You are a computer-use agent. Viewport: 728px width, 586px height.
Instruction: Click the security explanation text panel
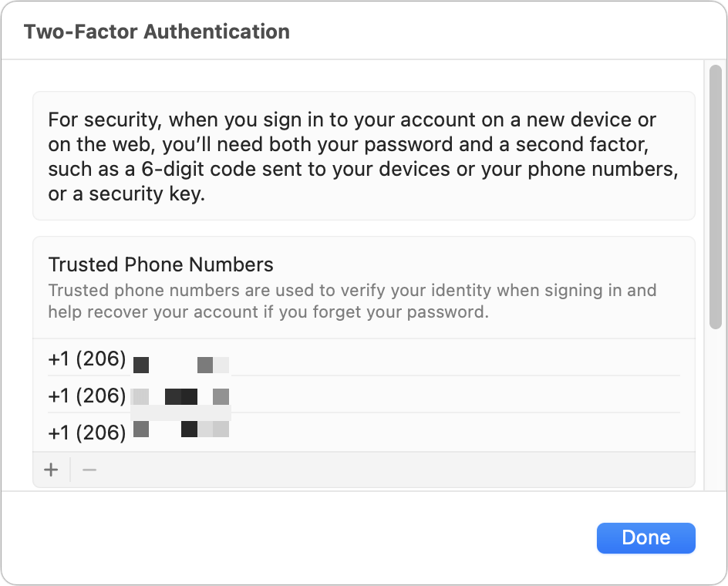point(362,156)
